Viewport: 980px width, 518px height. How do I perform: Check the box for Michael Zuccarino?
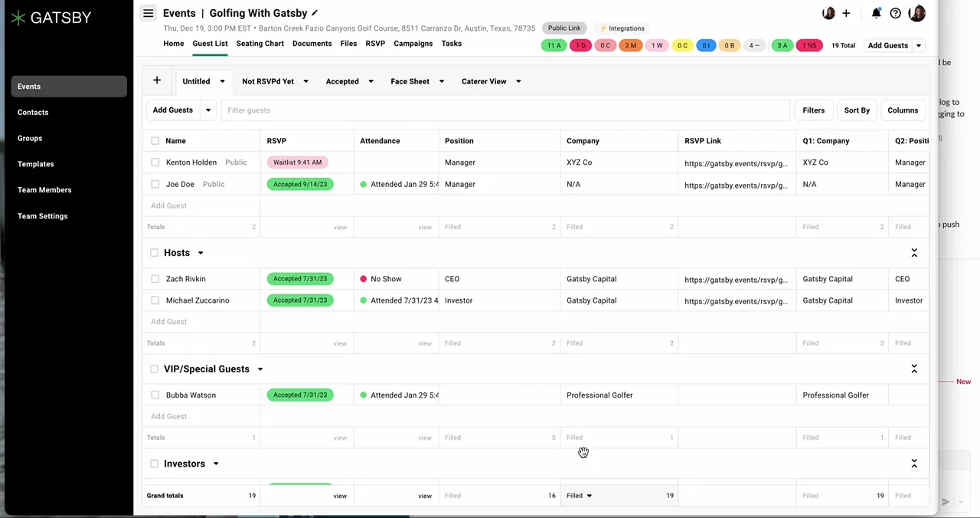[155, 300]
